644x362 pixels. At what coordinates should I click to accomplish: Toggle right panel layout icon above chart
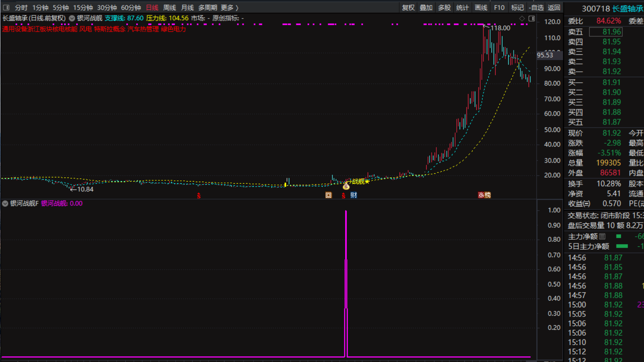coord(532,18)
